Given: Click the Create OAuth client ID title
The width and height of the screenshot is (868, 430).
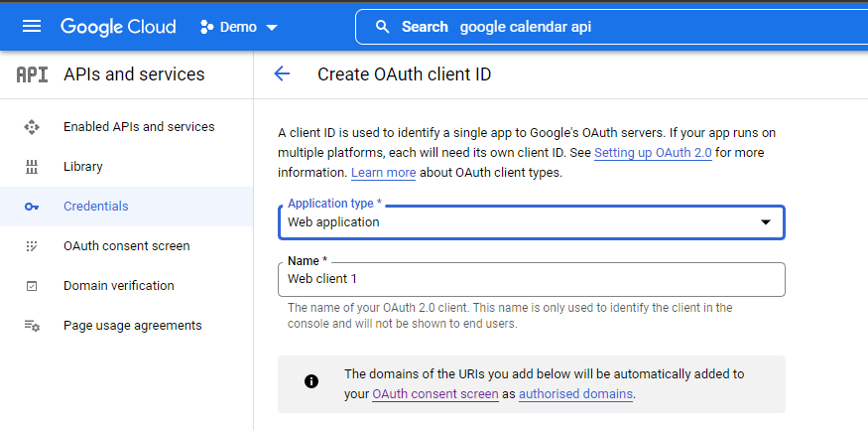Looking at the screenshot, I should point(404,74).
